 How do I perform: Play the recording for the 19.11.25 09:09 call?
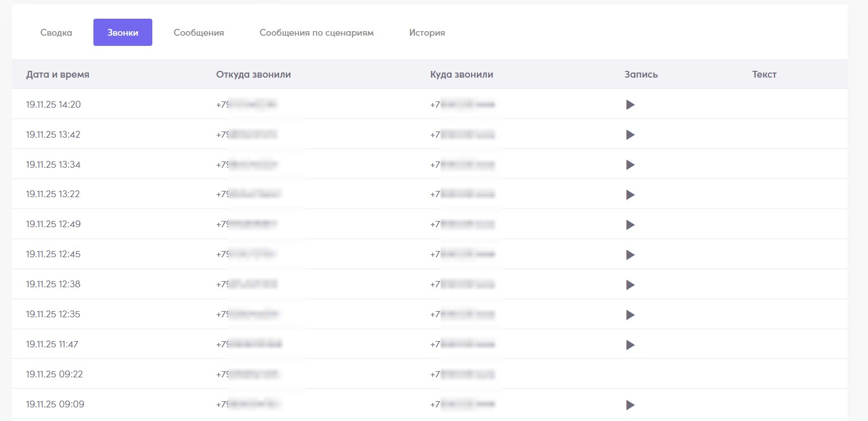click(630, 405)
